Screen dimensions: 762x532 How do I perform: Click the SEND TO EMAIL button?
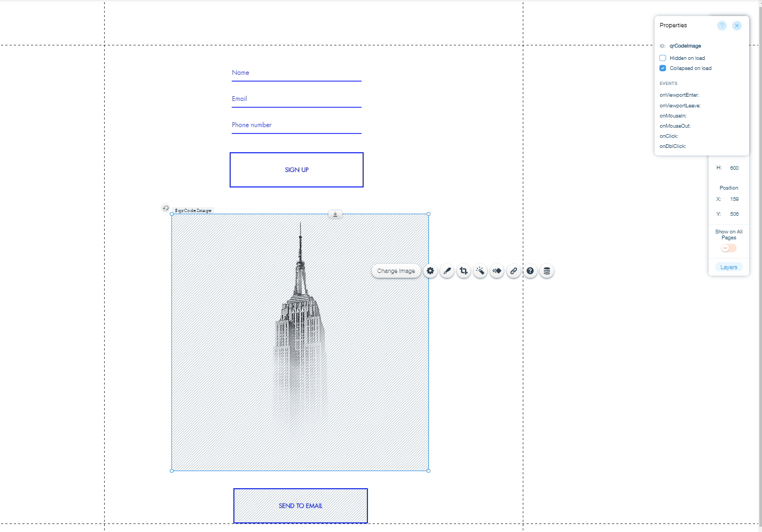[301, 506]
